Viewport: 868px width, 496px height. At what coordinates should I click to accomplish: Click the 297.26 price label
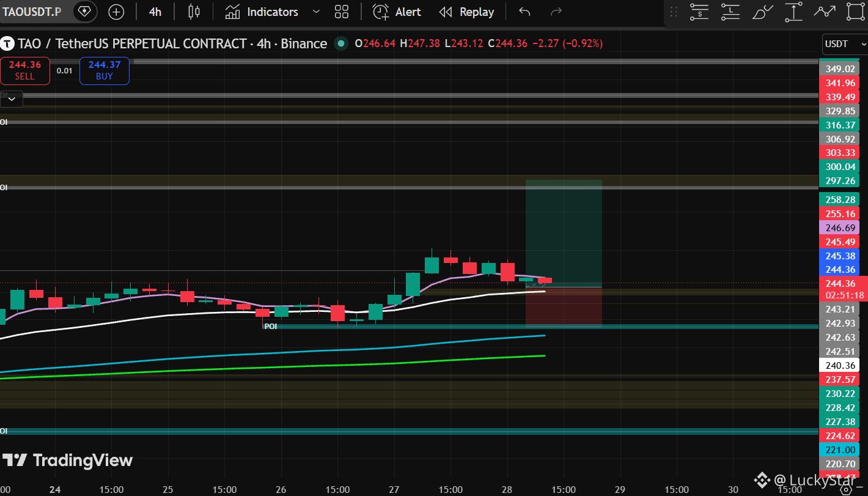[x=840, y=180]
